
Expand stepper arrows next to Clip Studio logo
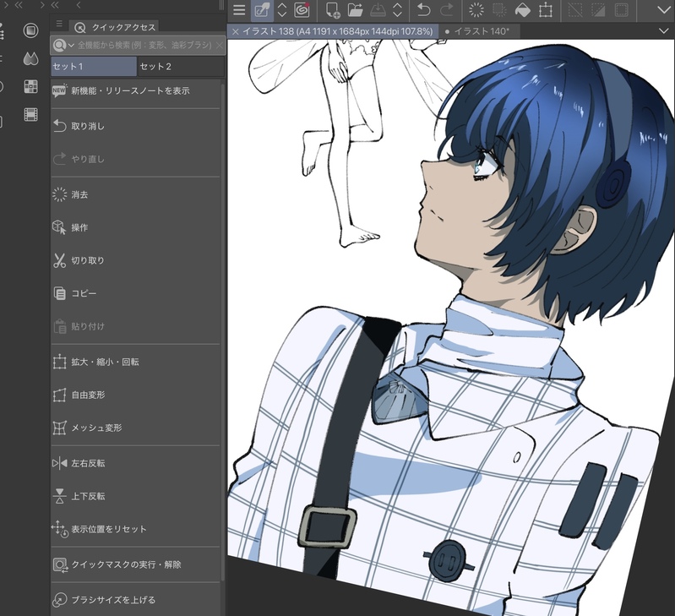(x=282, y=10)
